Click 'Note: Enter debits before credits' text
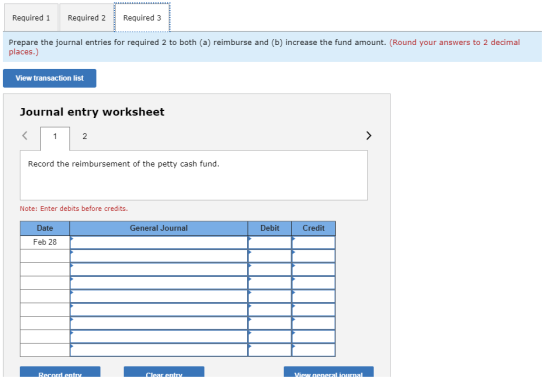This screenshot has height=378, width=560. click(74, 209)
